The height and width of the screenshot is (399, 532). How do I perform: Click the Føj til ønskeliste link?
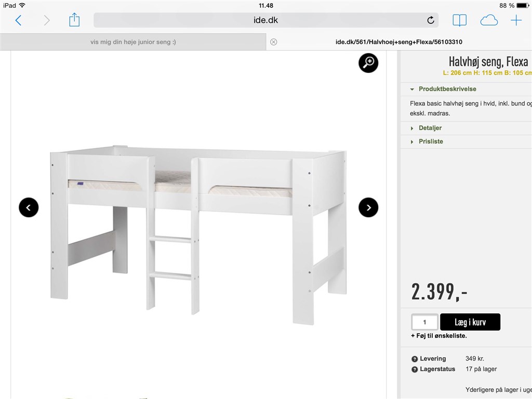(438, 336)
